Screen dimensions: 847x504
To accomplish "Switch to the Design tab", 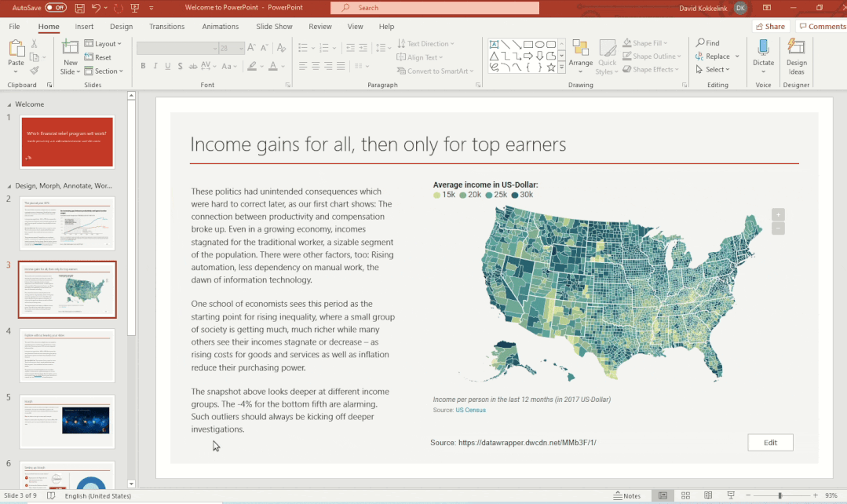I will (121, 26).
